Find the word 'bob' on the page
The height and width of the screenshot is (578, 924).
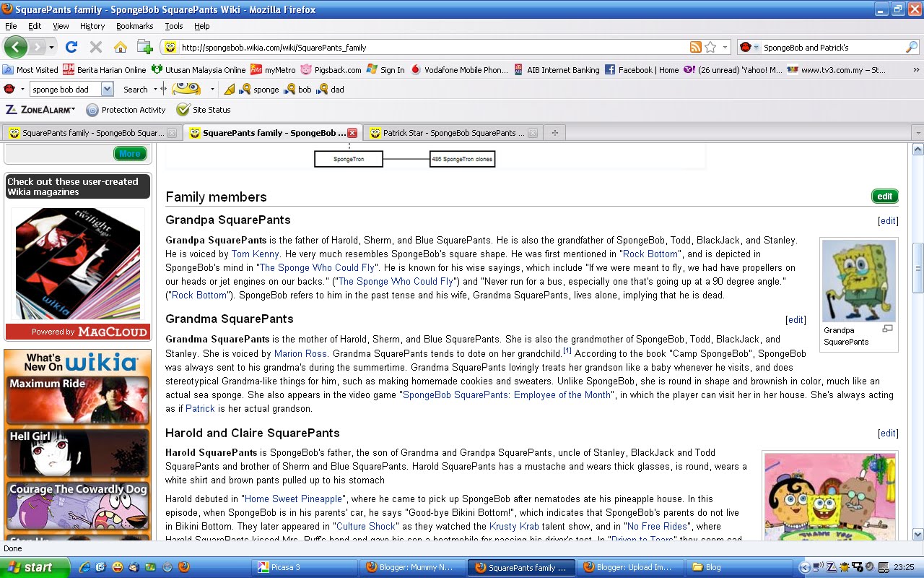[x=298, y=90]
